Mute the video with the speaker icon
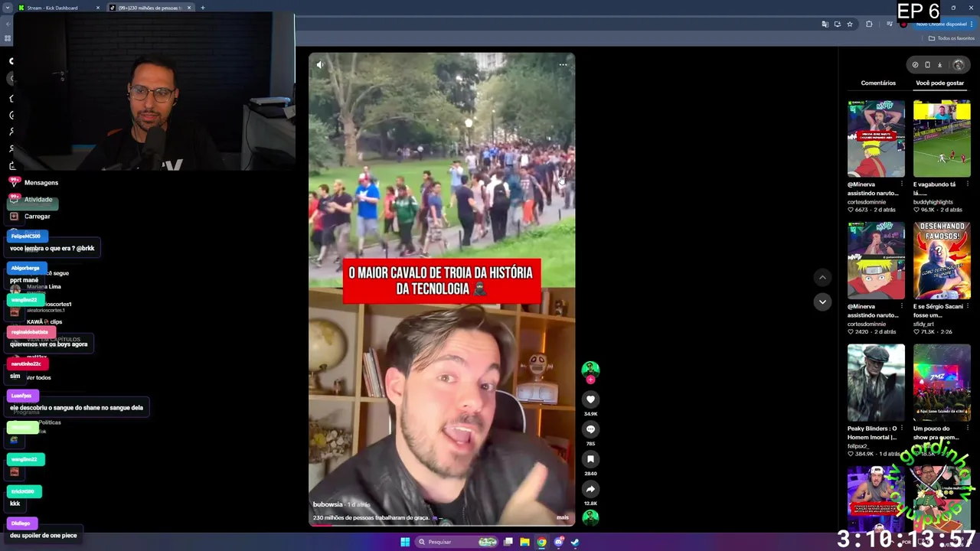The height and width of the screenshot is (551, 980). [x=320, y=65]
